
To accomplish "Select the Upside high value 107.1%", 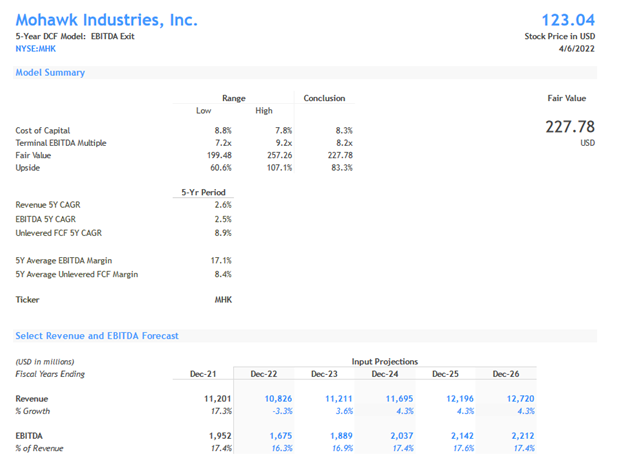I will 279,167.
